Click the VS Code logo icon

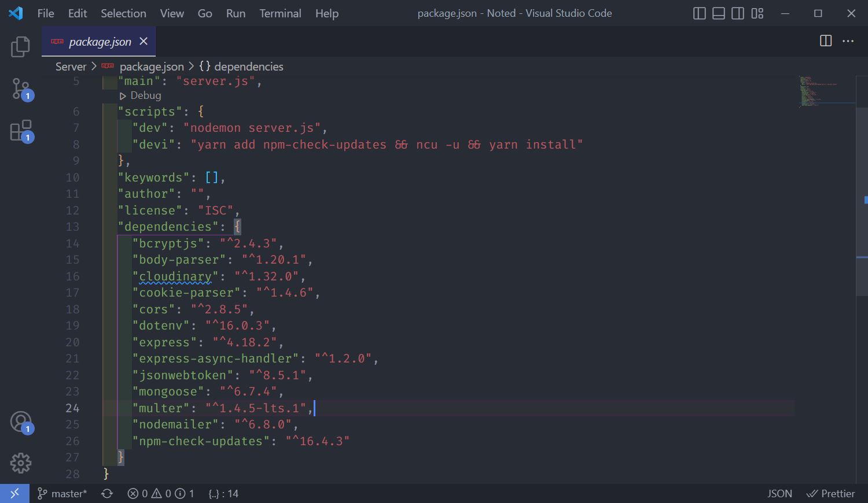pyautogui.click(x=16, y=13)
